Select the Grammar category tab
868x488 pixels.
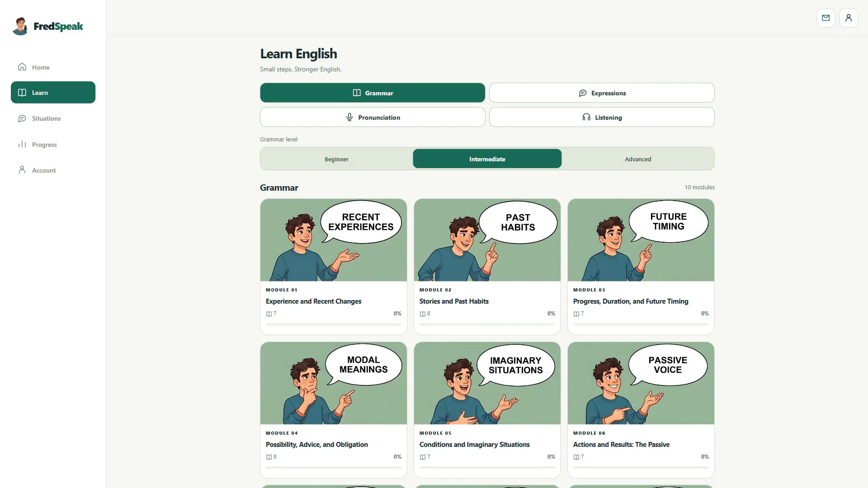coord(373,93)
